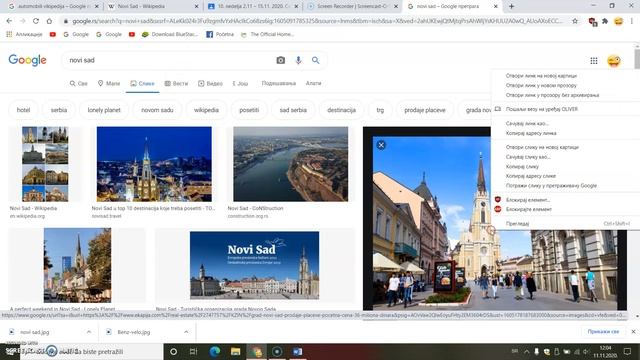Switch to Видео tab
The height and width of the screenshot is (360, 640).
211,83
